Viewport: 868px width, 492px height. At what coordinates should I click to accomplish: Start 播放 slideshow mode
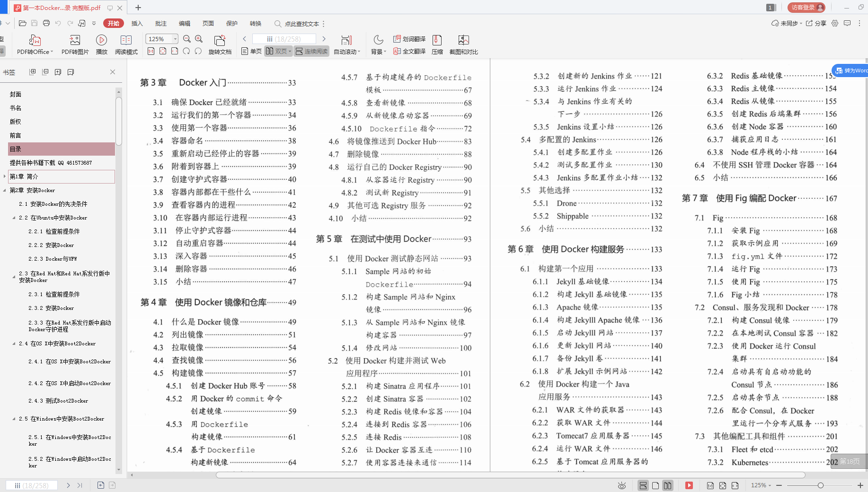101,44
